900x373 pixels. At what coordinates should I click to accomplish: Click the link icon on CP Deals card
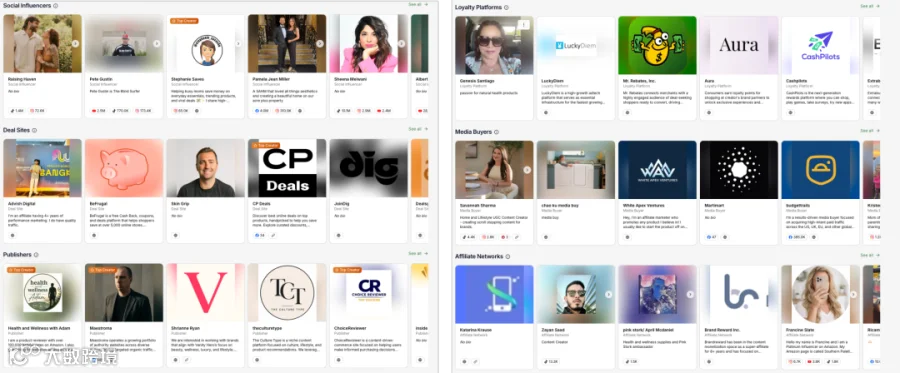pyautogui.click(x=273, y=235)
